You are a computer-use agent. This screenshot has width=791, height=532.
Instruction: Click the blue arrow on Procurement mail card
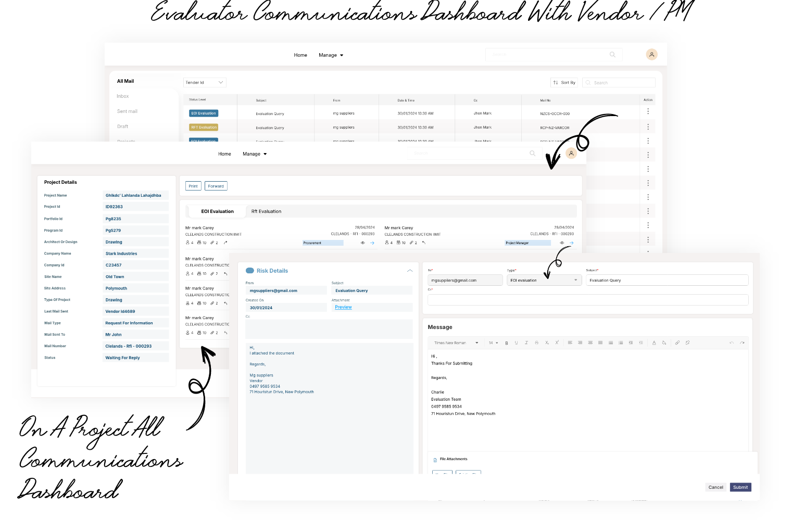pyautogui.click(x=372, y=243)
